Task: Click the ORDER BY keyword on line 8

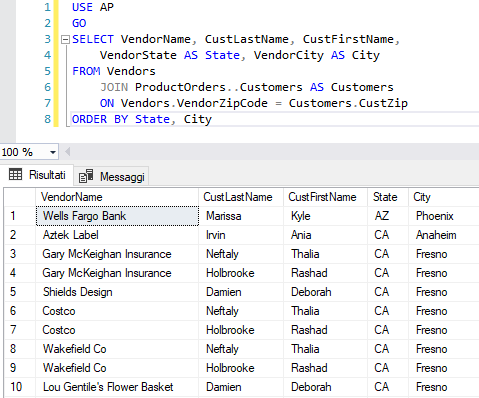Action: tap(100, 119)
